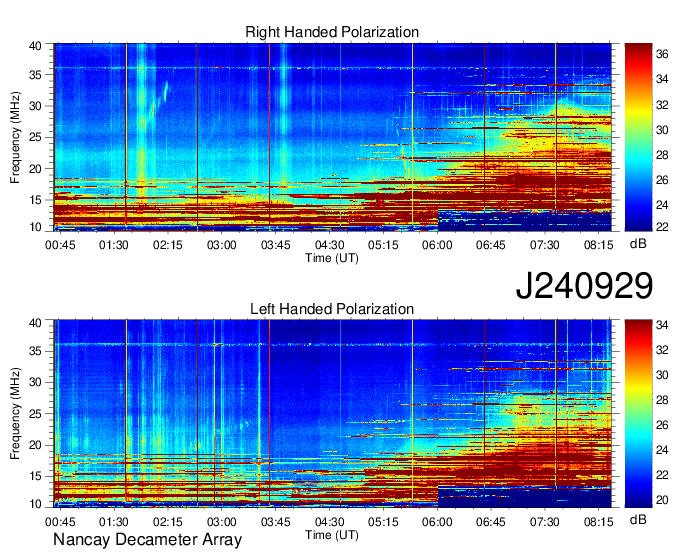
Task: Click the "30" value on Left Handed color bar
Action: click(x=662, y=374)
